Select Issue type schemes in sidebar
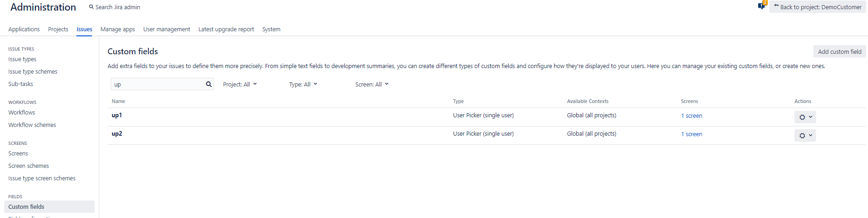The image size is (868, 218). click(x=33, y=71)
